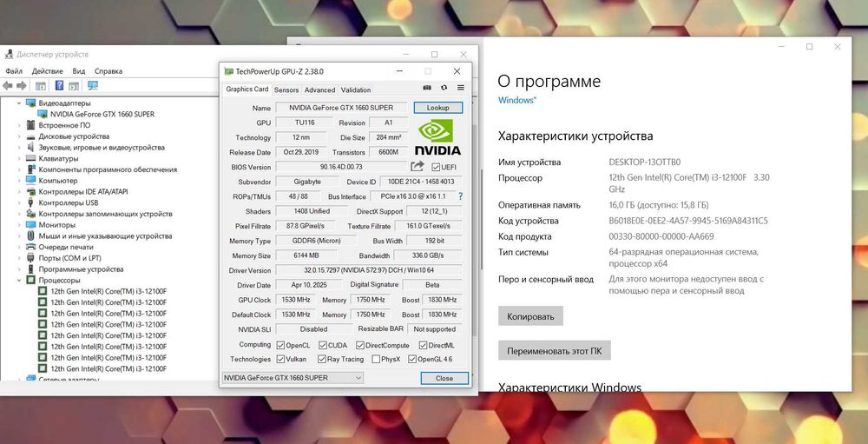
Task: Click the Дисковые устройства drive icon
Action: click(x=30, y=136)
